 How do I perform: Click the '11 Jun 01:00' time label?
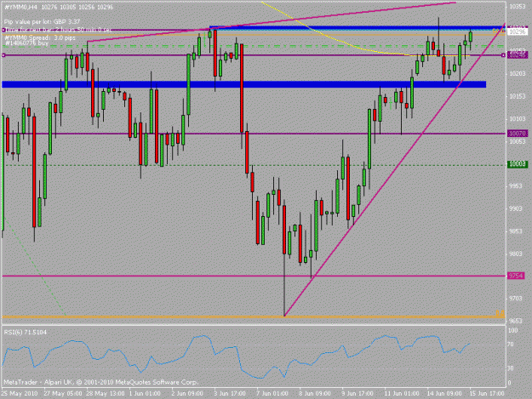(402, 394)
